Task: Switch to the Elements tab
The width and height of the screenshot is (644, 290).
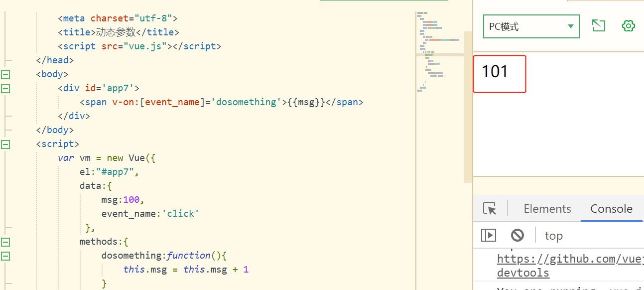Action: point(547,209)
